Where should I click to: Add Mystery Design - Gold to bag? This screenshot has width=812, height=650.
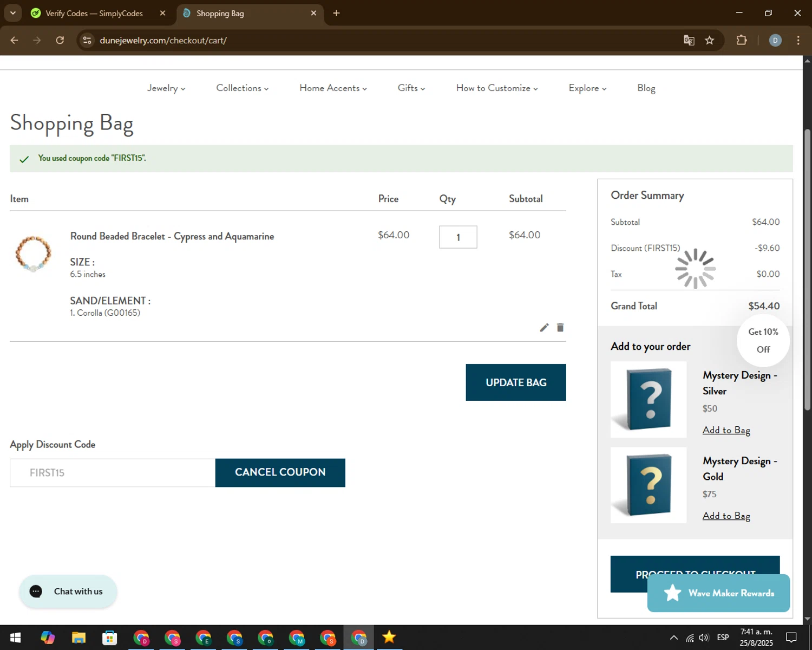point(726,516)
